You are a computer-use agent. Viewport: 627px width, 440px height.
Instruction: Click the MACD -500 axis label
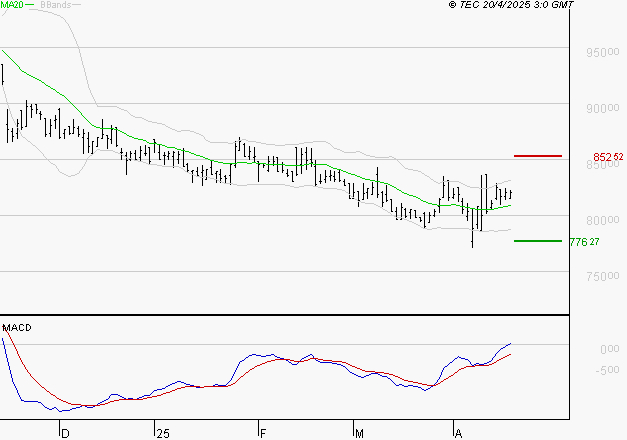tap(607, 370)
